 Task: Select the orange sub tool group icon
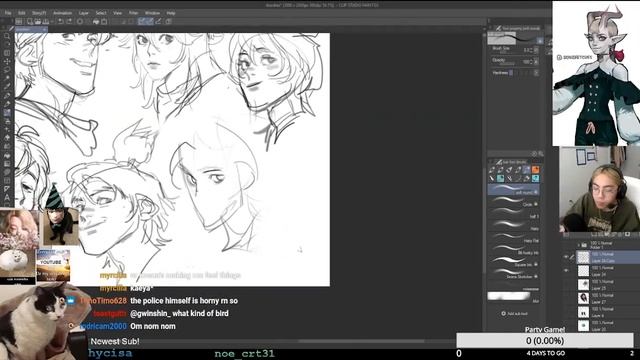click(536, 170)
